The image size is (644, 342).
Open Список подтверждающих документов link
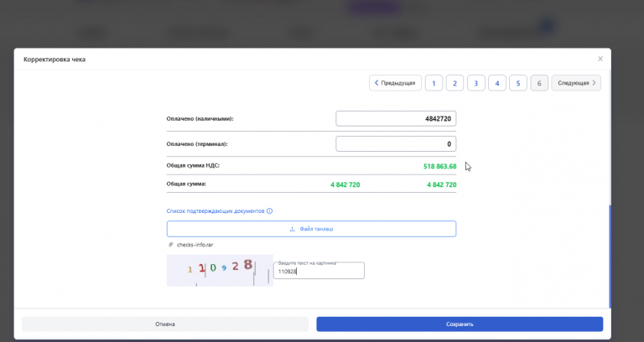click(x=216, y=211)
